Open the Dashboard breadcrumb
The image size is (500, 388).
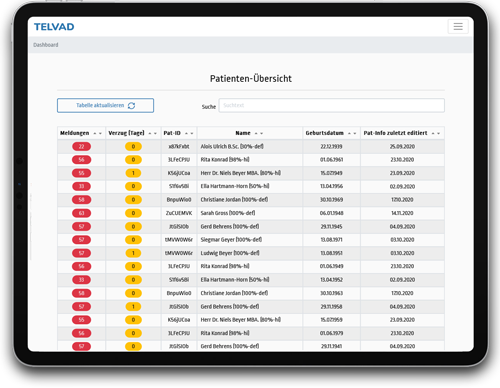coord(46,45)
